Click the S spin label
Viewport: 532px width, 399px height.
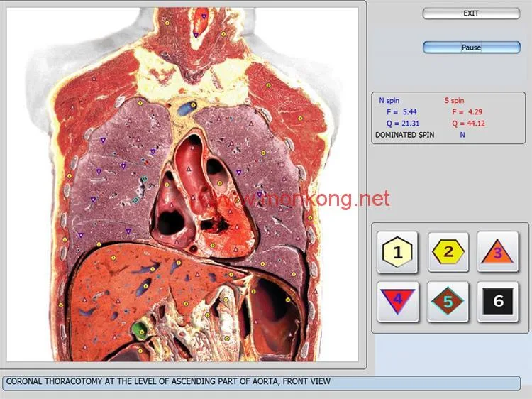[x=454, y=101]
